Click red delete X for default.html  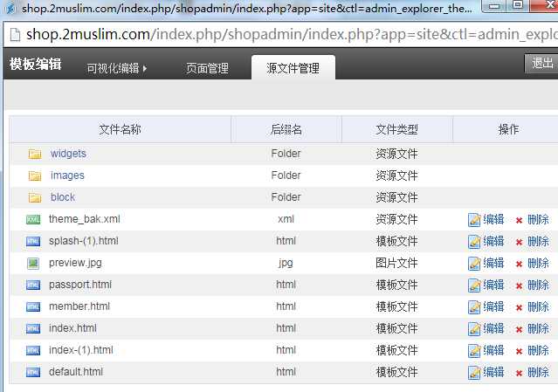[519, 374]
